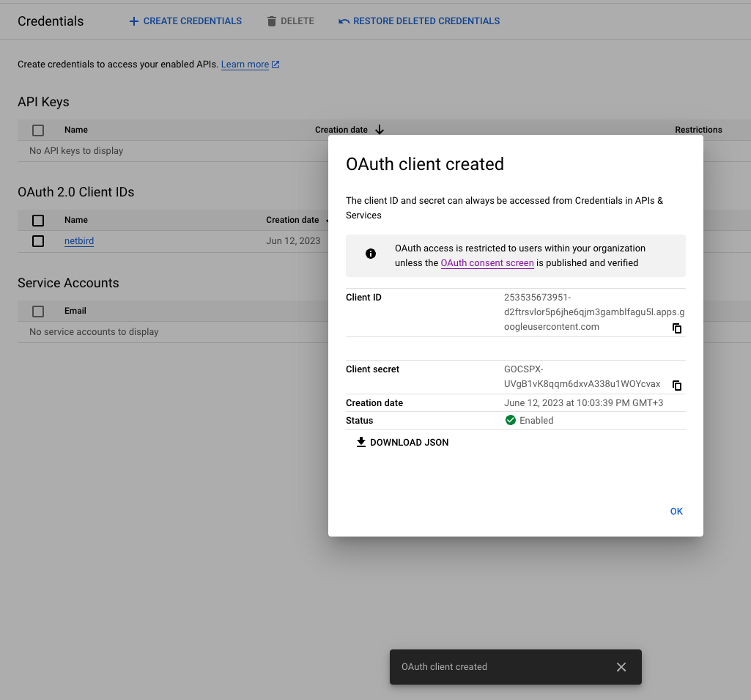The image size is (751, 700).
Task: Toggle API Keys Creation date sort arrow
Action: pyautogui.click(x=379, y=130)
